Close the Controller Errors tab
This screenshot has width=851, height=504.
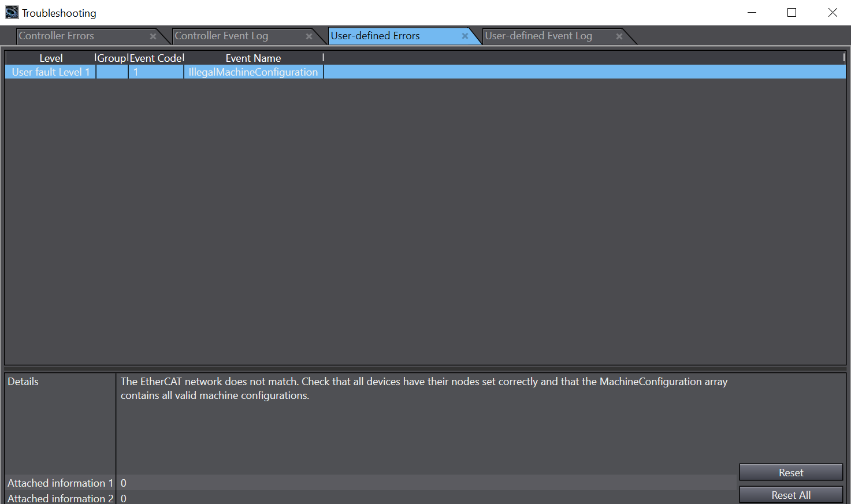[x=153, y=36]
